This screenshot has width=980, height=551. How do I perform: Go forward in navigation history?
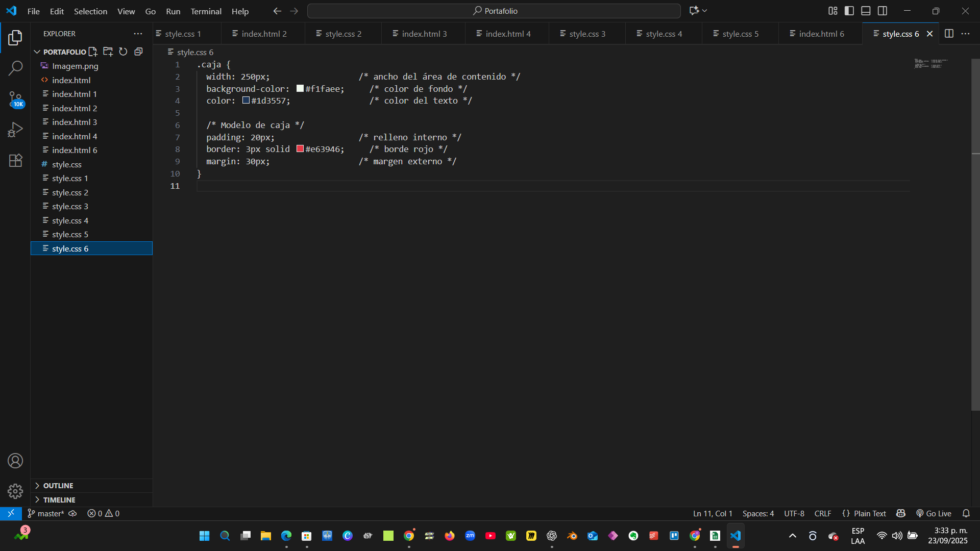pyautogui.click(x=294, y=11)
